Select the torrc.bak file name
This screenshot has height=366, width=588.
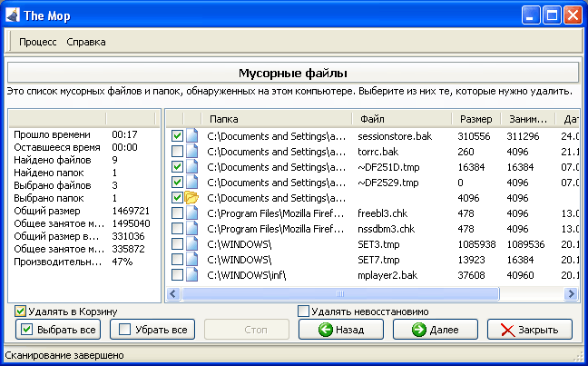[378, 152]
